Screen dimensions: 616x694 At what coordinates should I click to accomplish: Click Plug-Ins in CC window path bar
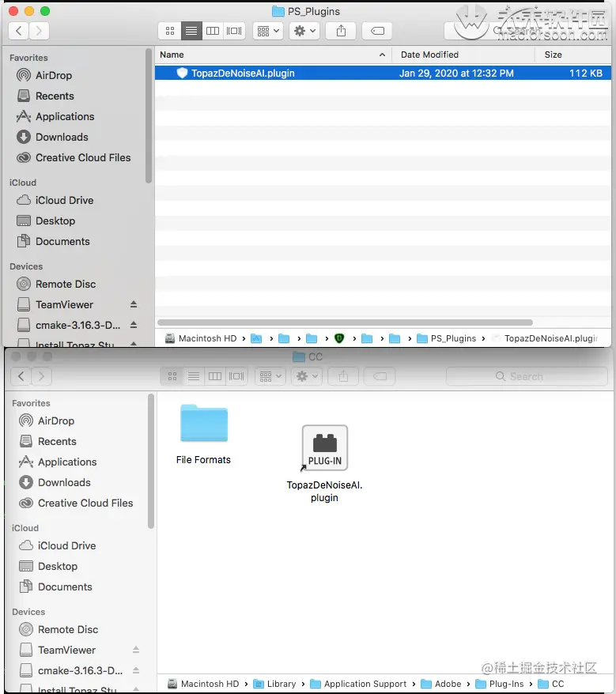point(500,684)
